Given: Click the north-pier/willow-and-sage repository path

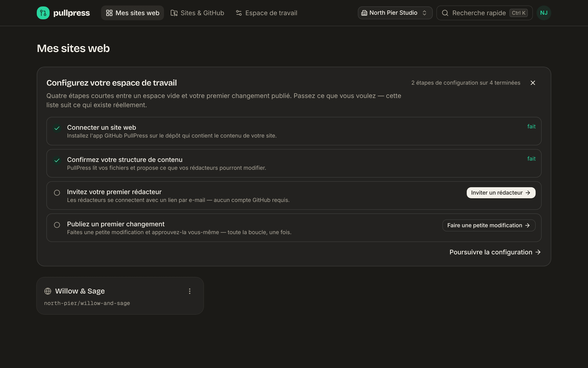Looking at the screenshot, I should (x=87, y=303).
